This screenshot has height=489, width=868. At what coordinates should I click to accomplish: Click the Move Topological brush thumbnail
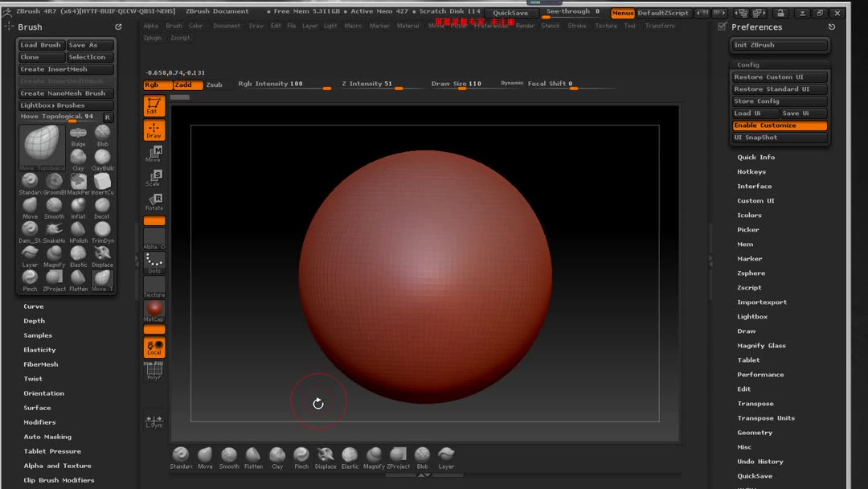pyautogui.click(x=41, y=145)
